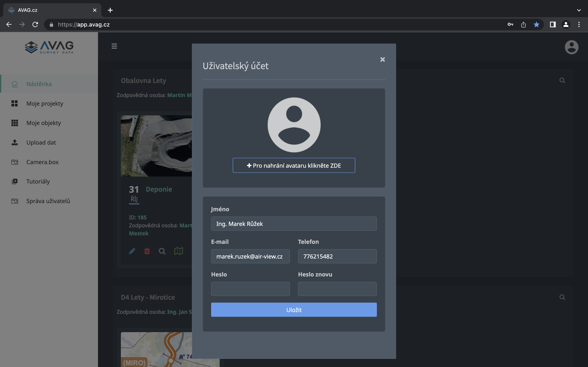This screenshot has width=588, height=367.
Task: Go to Upload dat section
Action: tap(41, 143)
